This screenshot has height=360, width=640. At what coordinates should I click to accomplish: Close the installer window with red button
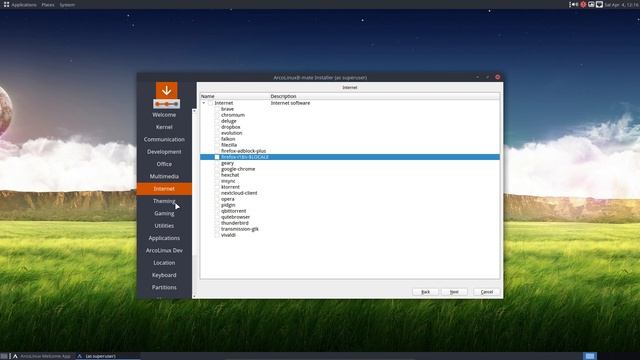tap(498, 77)
